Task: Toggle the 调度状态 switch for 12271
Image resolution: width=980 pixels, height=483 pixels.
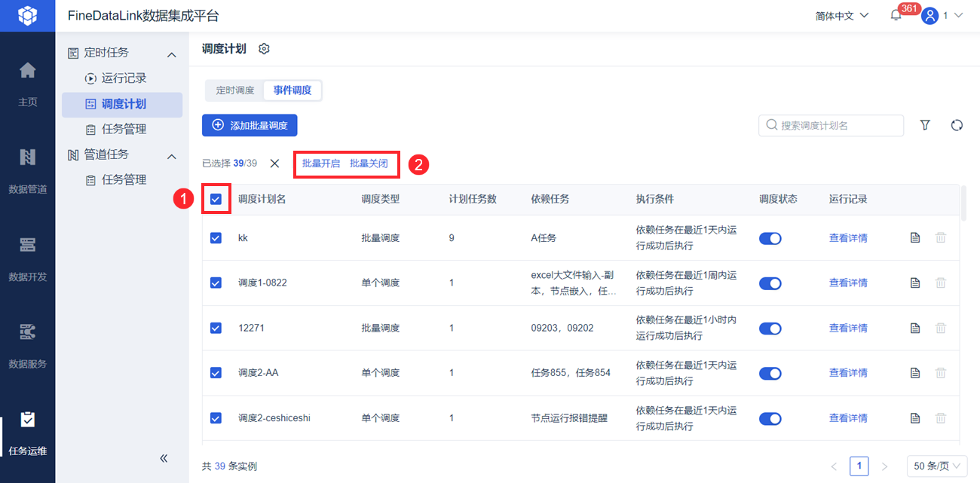Action: pyautogui.click(x=770, y=329)
